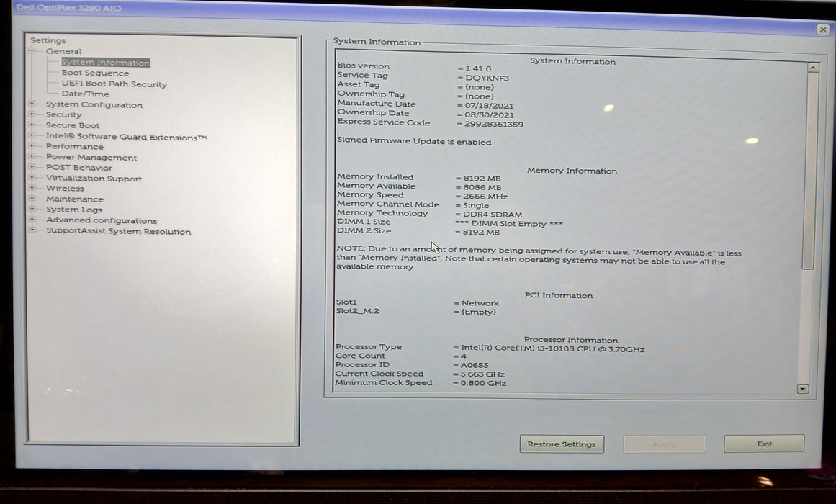This screenshot has width=836, height=504.
Task: Click the DDR4 SDRAM memory technology value
Action: (x=492, y=215)
